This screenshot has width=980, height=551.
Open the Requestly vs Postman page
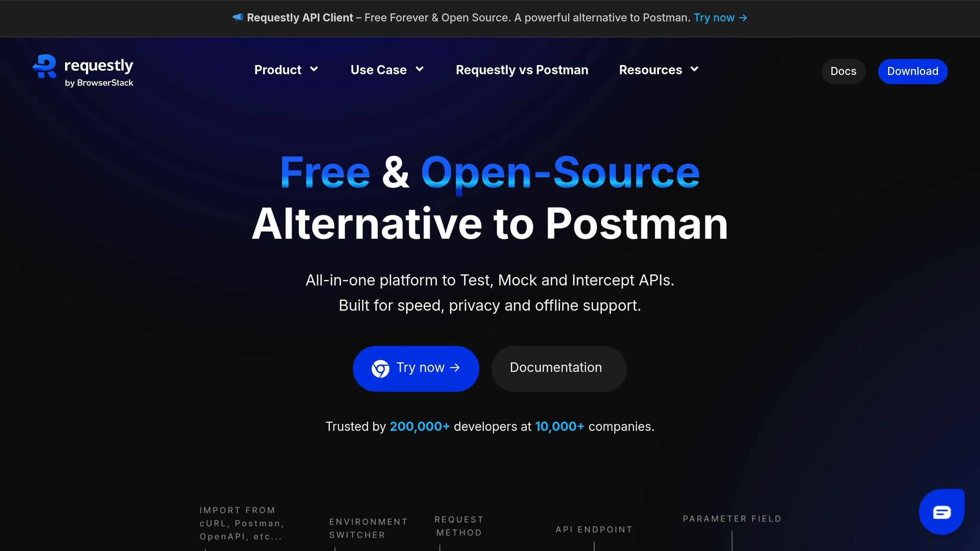tap(522, 70)
